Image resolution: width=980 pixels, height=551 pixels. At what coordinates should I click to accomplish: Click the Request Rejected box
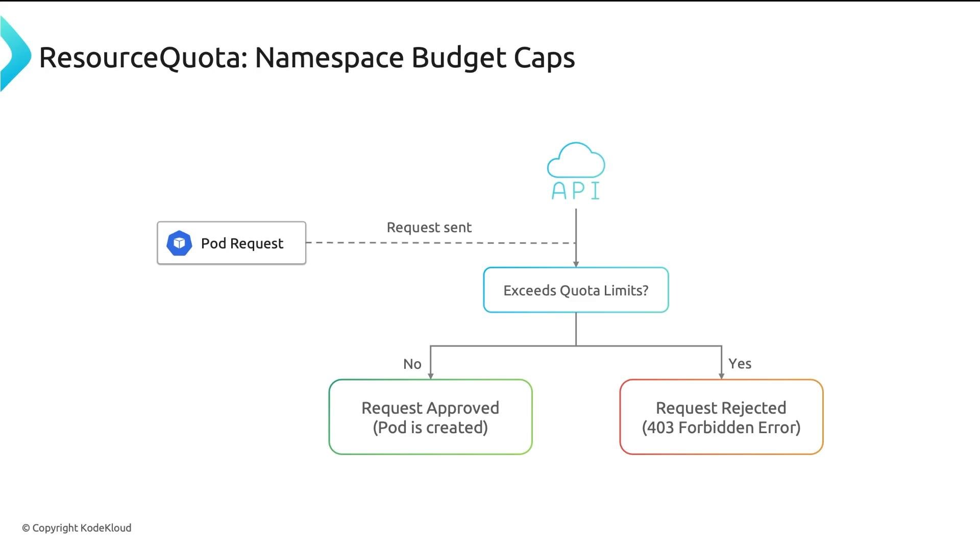[721, 417]
